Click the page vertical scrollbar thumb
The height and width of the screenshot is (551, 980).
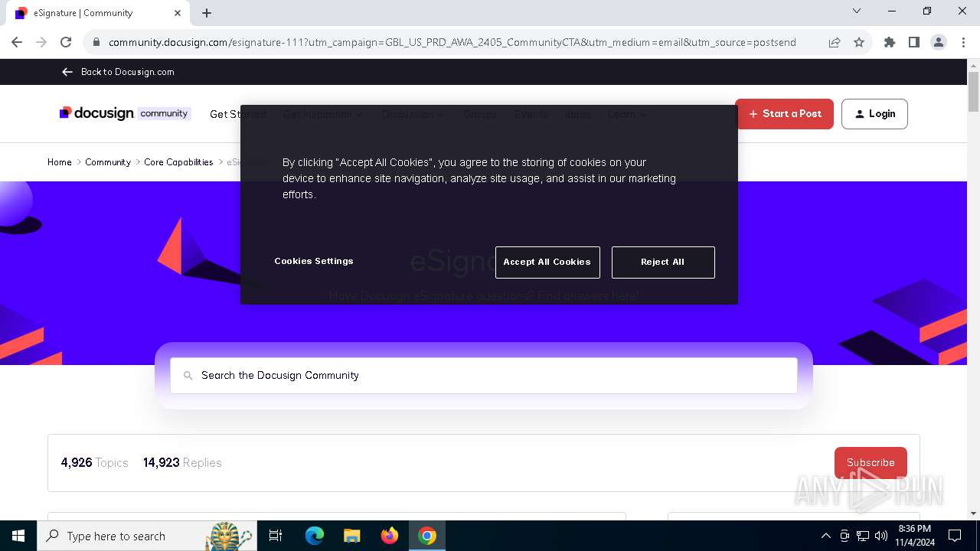click(973, 93)
